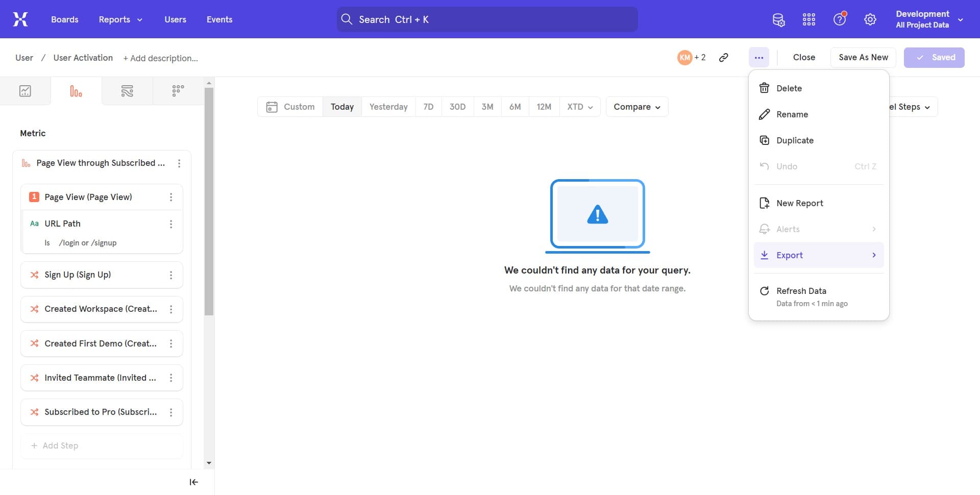Select the Flows report type icon
Image resolution: width=980 pixels, height=495 pixels.
click(127, 91)
